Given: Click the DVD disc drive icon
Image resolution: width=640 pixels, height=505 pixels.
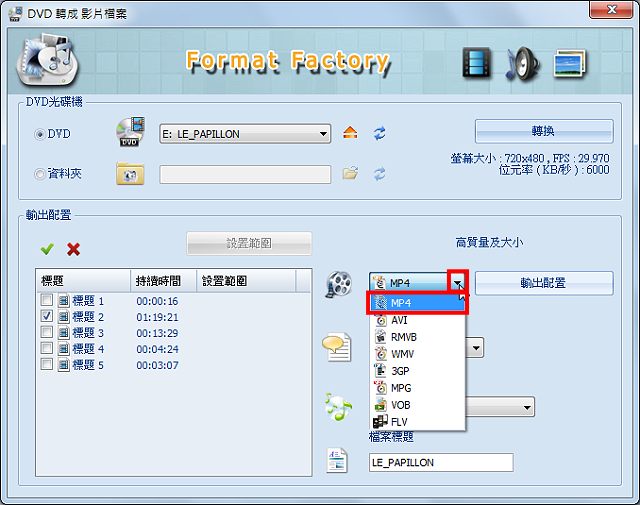Looking at the screenshot, I should click(x=131, y=132).
